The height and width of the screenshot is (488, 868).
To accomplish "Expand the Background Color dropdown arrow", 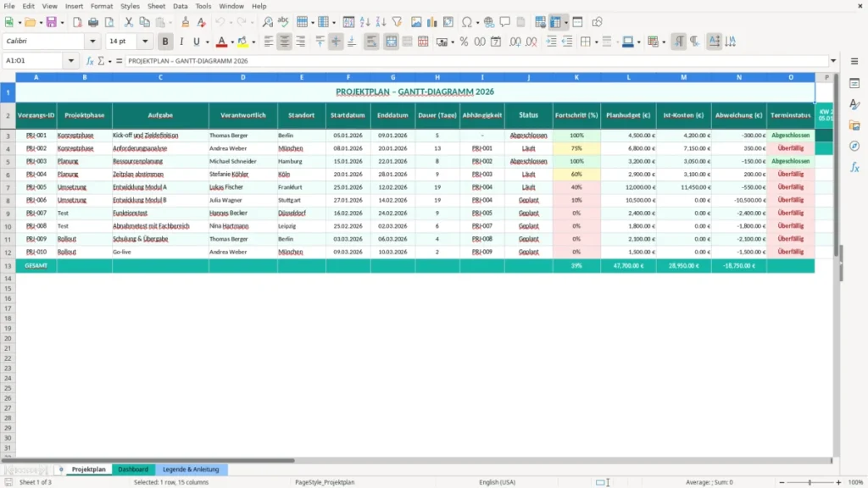I will [253, 42].
